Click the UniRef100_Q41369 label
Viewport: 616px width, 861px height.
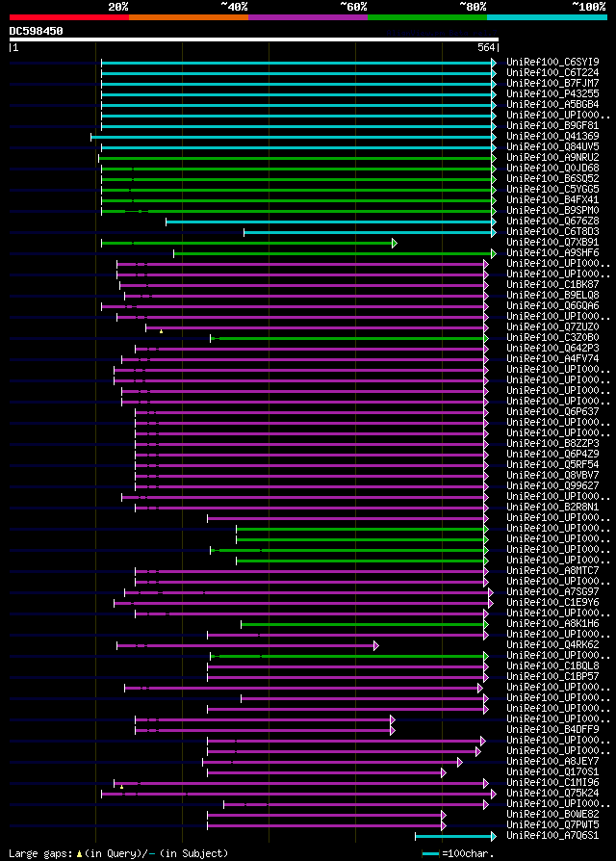(552, 136)
